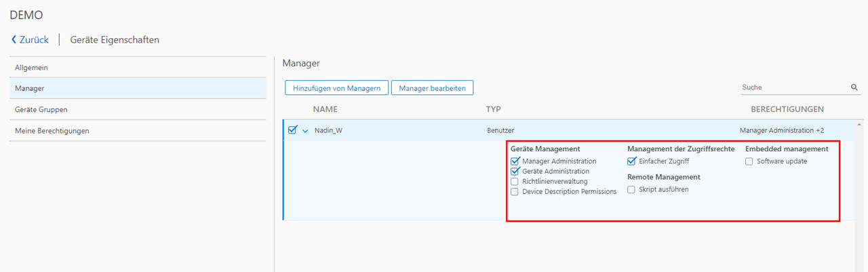Click Hinzufügen von Managern button
This screenshot has width=868, height=272.
tap(336, 88)
